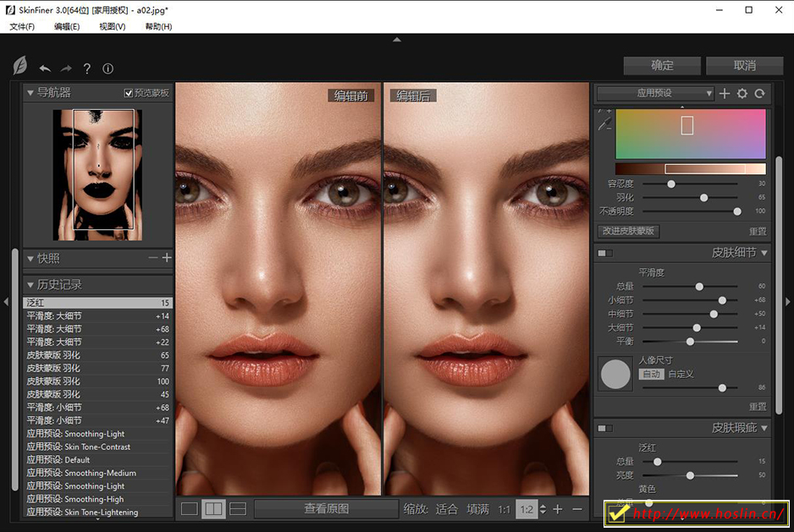Toggle the 皮肤瑕疵 section switch

coord(605,429)
